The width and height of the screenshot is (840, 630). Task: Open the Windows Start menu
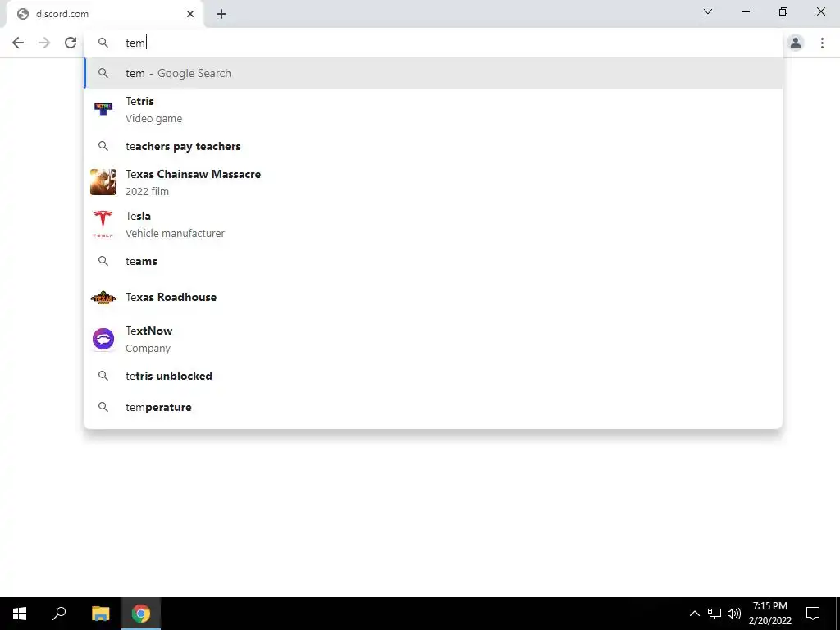point(20,614)
